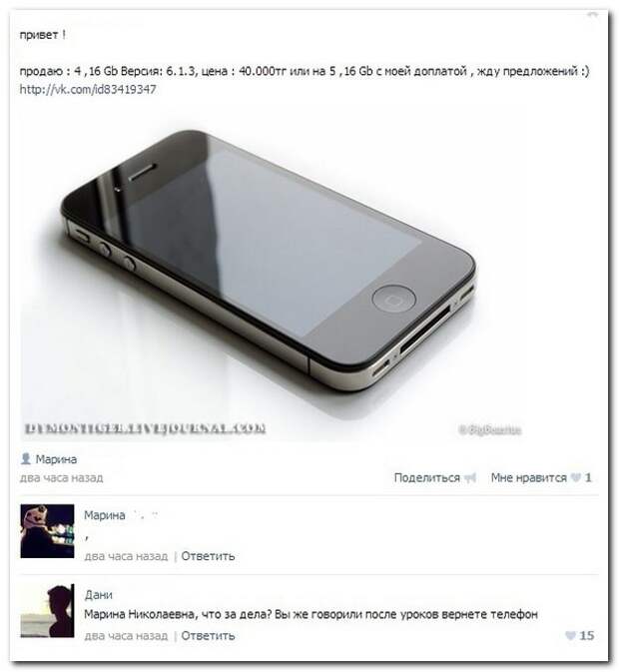This screenshot has height=672, width=619.
Task: Reply to Марина's comment with Ответить
Action: tap(208, 556)
